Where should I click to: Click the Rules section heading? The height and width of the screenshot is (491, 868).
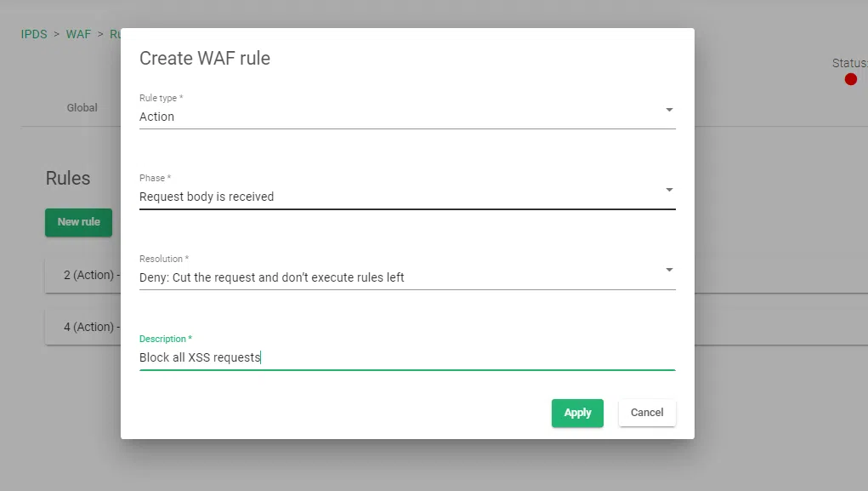pos(68,179)
